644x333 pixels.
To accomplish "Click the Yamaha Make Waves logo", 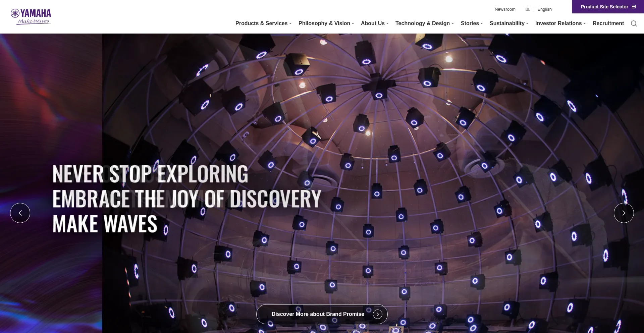I will click(31, 16).
